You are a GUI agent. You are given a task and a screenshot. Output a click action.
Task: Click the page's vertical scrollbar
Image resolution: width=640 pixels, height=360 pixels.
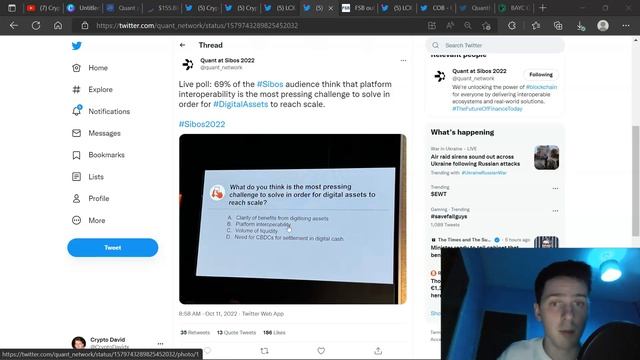(x=636, y=181)
